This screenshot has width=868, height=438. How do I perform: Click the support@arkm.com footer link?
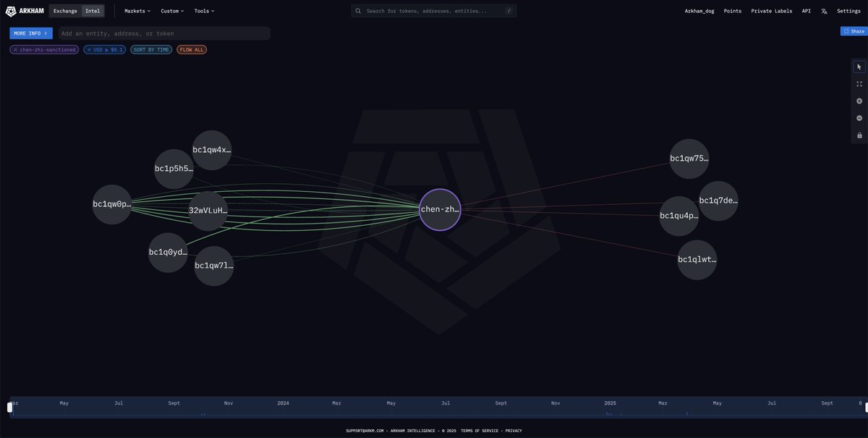pyautogui.click(x=366, y=431)
